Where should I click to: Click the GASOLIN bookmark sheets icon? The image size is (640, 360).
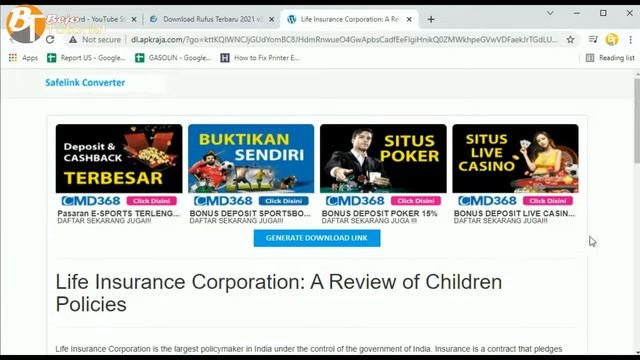pos(140,58)
